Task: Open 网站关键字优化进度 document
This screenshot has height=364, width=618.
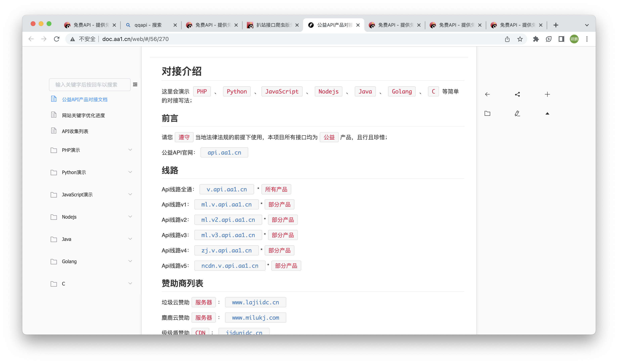Action: 83,116
